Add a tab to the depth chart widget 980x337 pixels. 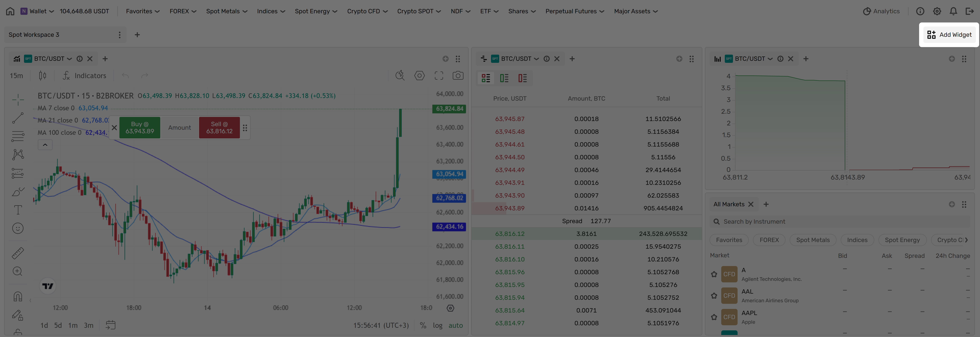806,59
